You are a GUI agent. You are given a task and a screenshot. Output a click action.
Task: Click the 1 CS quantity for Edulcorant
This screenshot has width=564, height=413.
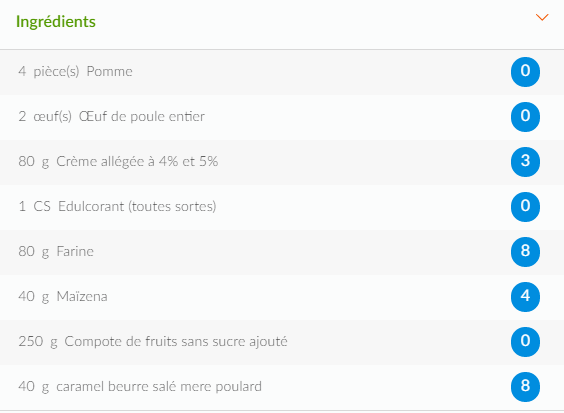(x=35, y=206)
